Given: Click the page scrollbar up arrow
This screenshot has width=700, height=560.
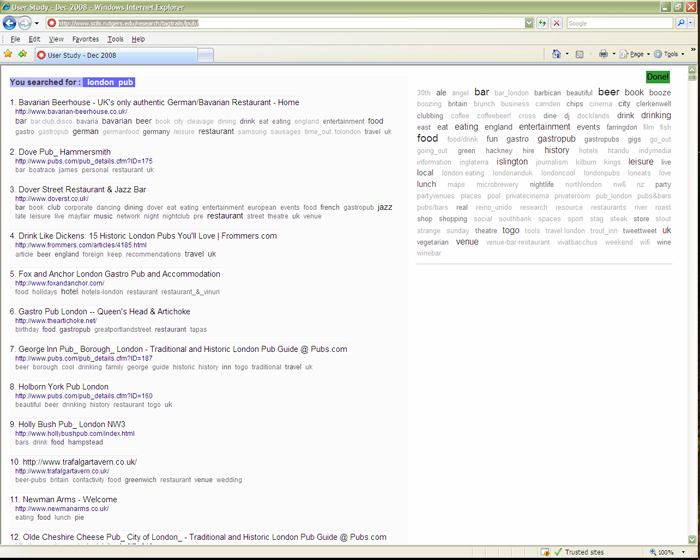Looking at the screenshot, I should pyautogui.click(x=692, y=70).
